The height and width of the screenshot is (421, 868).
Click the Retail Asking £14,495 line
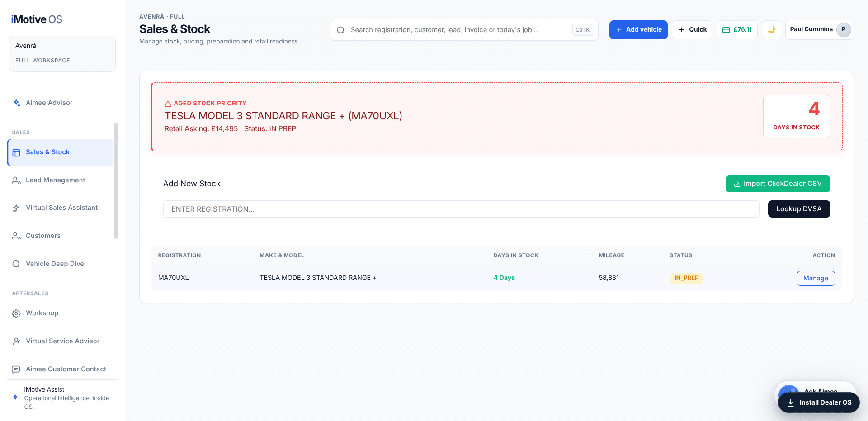coord(230,129)
